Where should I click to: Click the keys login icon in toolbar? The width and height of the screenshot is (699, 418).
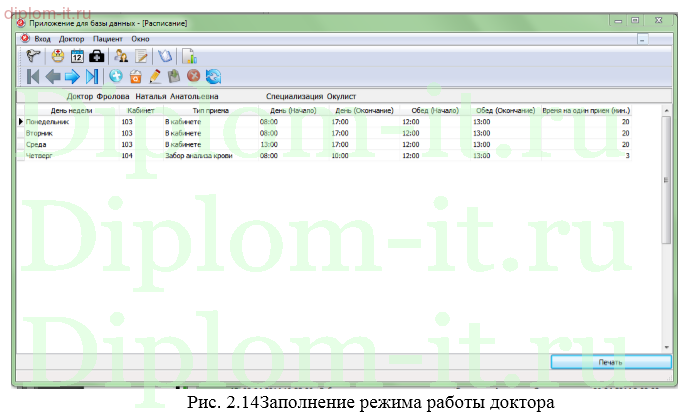(x=33, y=56)
